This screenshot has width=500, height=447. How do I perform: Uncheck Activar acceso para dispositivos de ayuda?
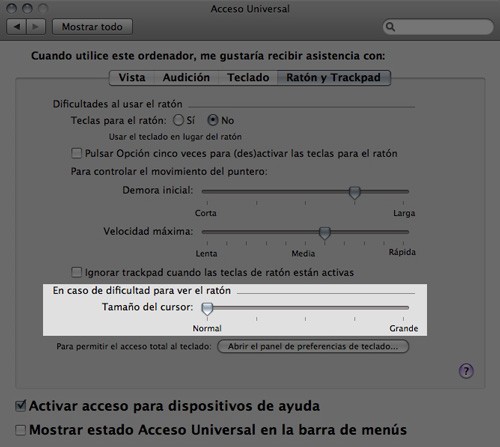pos(21,406)
